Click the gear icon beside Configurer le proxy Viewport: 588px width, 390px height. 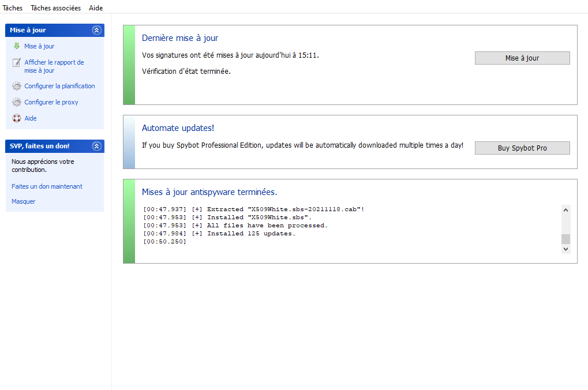(17, 102)
